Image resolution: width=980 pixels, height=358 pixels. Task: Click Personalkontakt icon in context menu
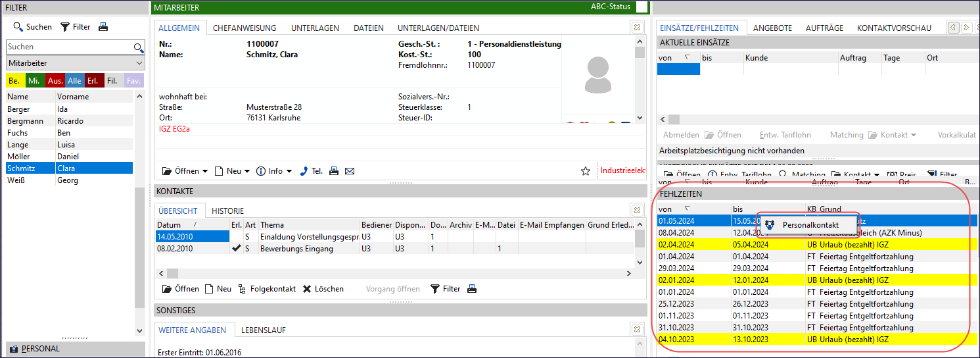click(x=770, y=225)
